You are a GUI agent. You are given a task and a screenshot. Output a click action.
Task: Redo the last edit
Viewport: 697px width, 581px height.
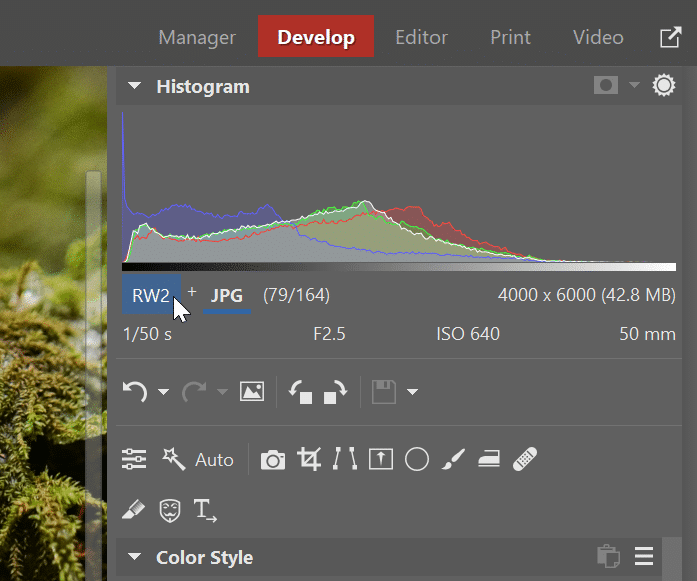(x=194, y=392)
